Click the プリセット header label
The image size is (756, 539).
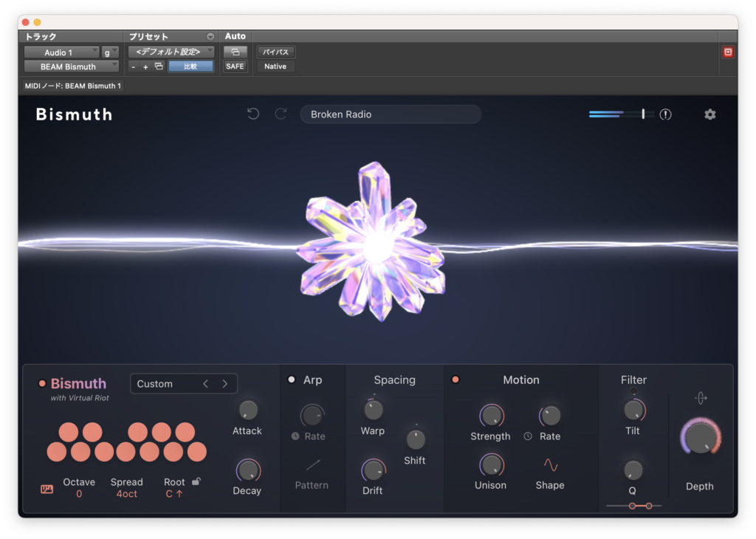148,37
